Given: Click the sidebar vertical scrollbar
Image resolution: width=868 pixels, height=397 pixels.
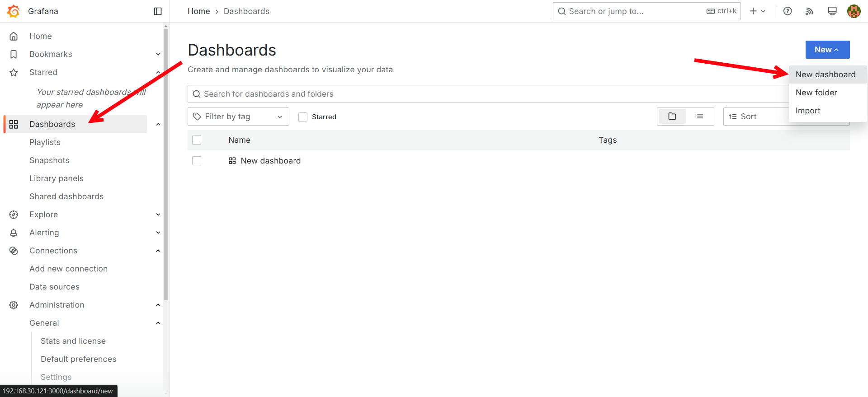Looking at the screenshot, I should click(166, 163).
